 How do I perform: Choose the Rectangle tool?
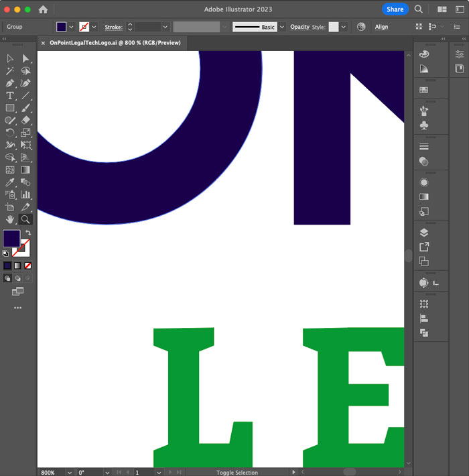coord(10,108)
